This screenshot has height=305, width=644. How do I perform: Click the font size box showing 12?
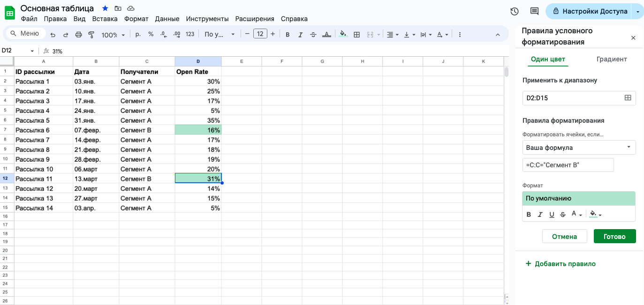click(260, 34)
